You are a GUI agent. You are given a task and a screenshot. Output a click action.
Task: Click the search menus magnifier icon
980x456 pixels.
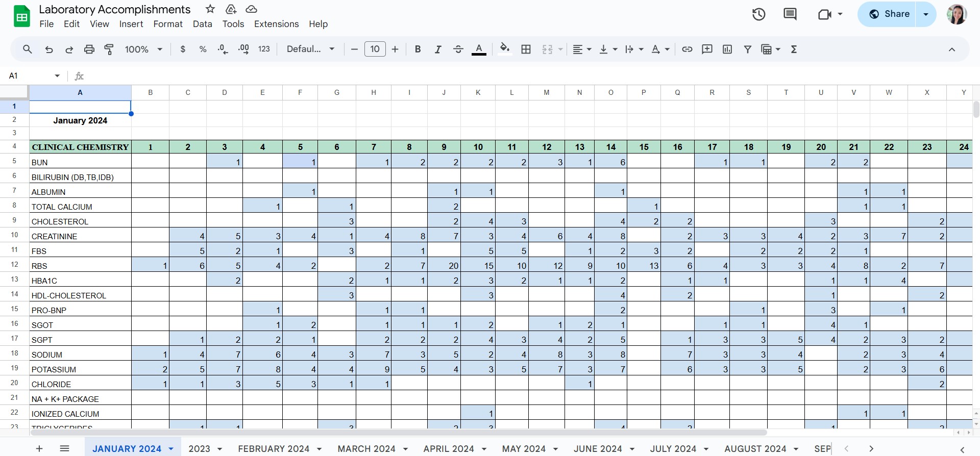(28, 49)
